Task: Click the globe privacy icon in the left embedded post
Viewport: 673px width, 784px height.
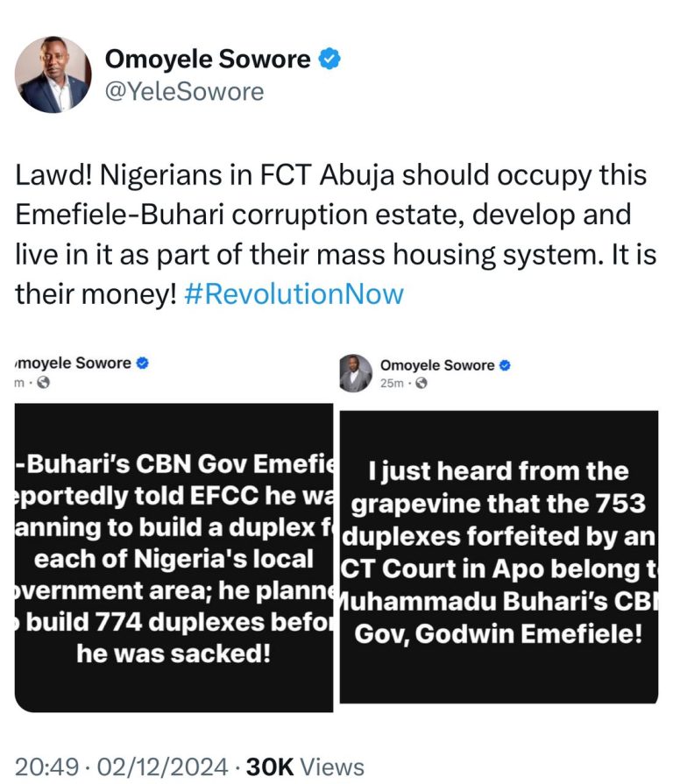Action: tap(43, 382)
